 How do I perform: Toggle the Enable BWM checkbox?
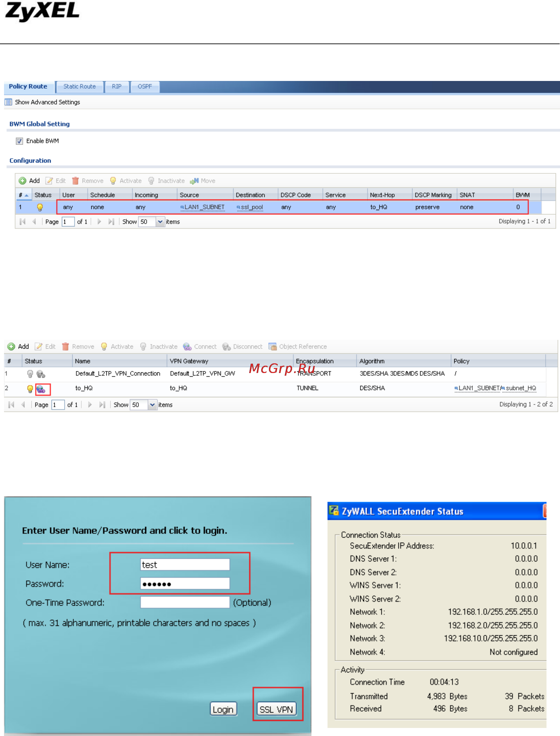point(19,141)
